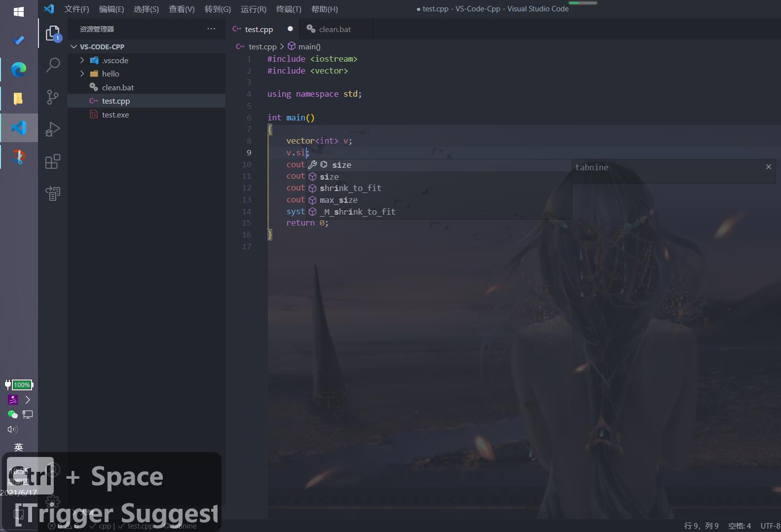The image size is (781, 532).
Task: Click the '#include <iostream>' code line
Action: click(312, 59)
